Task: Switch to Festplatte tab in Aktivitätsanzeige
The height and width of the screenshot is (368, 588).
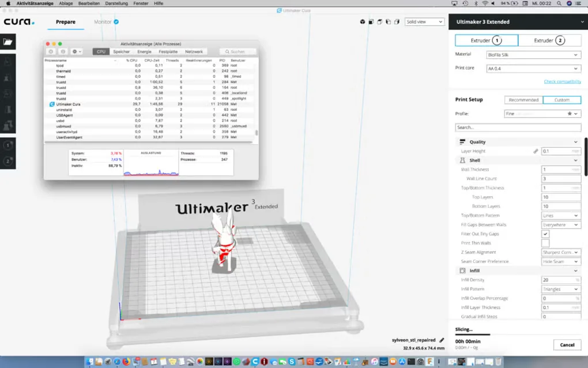Action: tap(168, 52)
